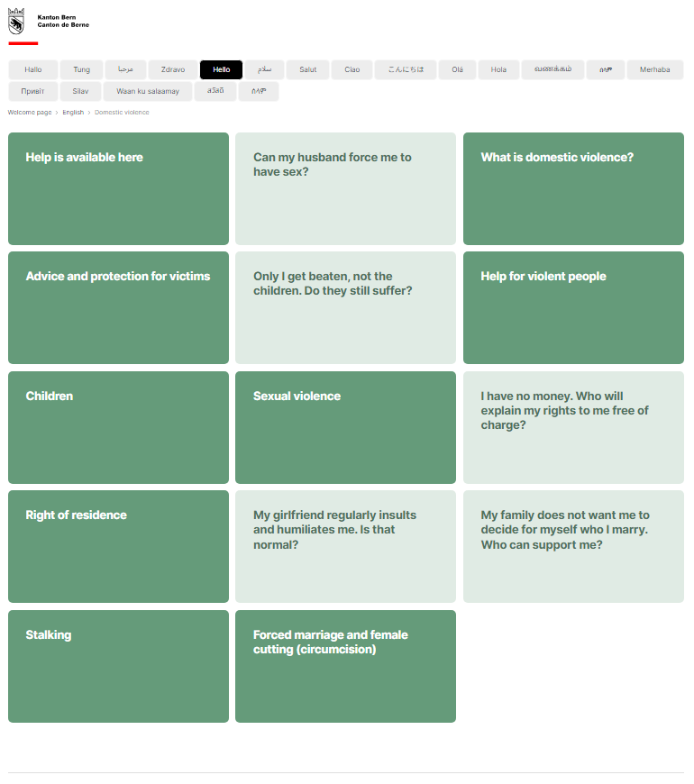Choose the Waan ku salaamay language button
This screenshot has height=784, width=694.
click(x=148, y=91)
